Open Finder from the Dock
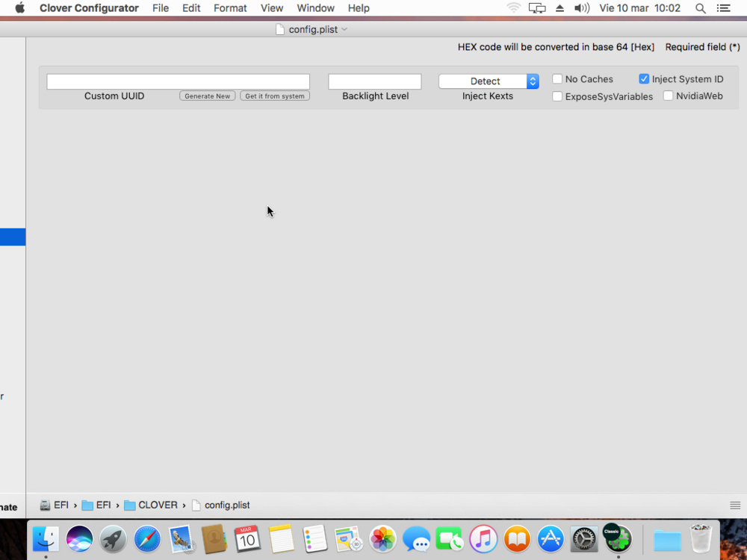 pos(46,538)
